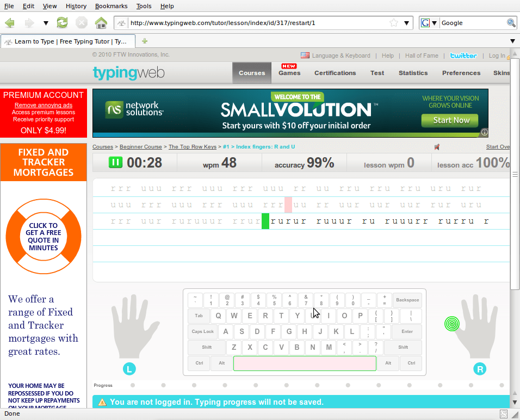Reload the page with the refresh icon
The image size is (520, 420).
61,23
